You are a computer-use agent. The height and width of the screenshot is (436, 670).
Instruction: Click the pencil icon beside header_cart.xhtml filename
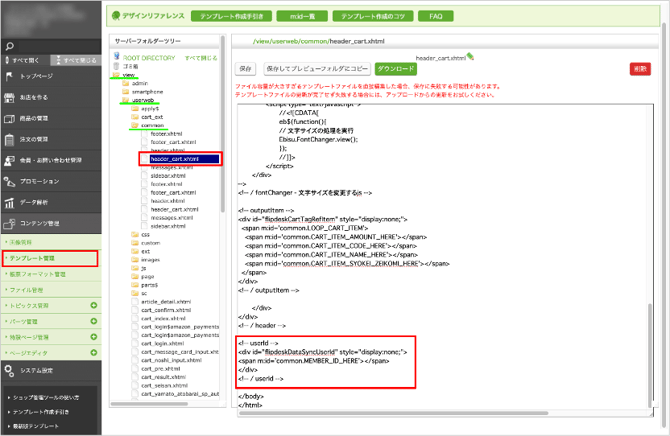pyautogui.click(x=470, y=58)
